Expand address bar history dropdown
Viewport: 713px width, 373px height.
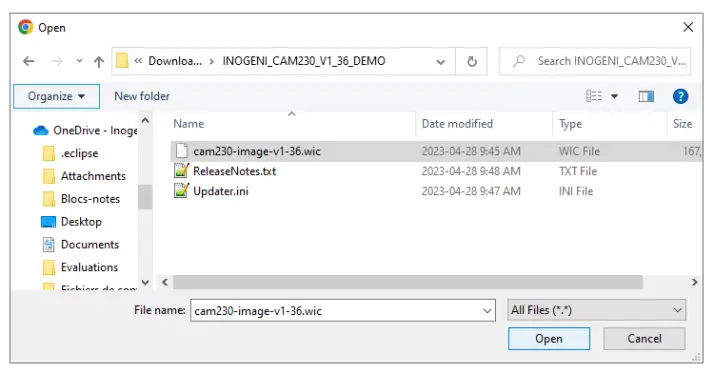click(440, 61)
